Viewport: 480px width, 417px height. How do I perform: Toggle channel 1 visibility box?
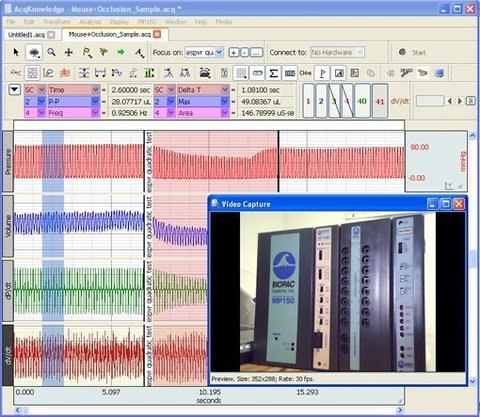point(308,101)
